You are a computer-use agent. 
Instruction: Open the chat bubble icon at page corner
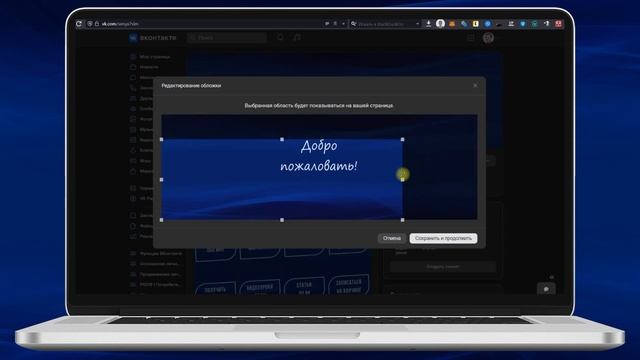point(546,289)
